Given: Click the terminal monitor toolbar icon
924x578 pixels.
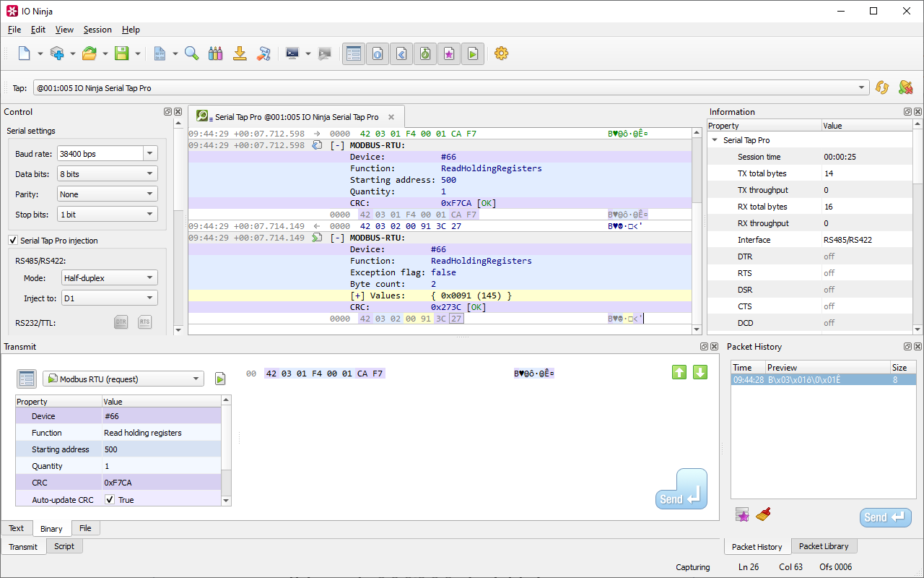Looking at the screenshot, I should tap(292, 53).
